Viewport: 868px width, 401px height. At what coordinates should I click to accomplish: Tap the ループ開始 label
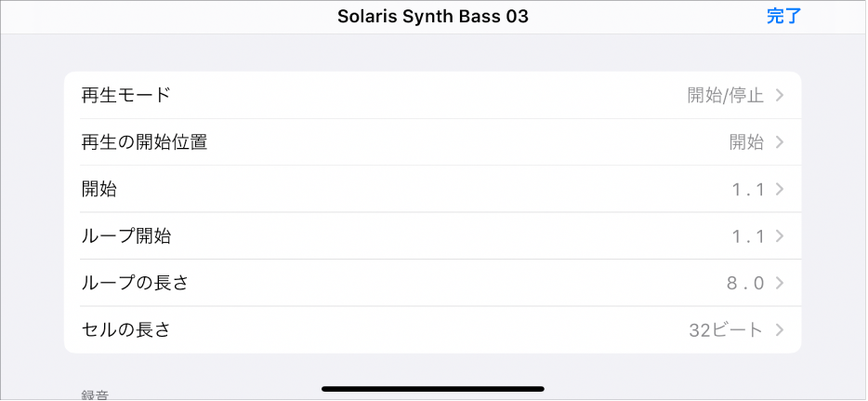coord(126,236)
